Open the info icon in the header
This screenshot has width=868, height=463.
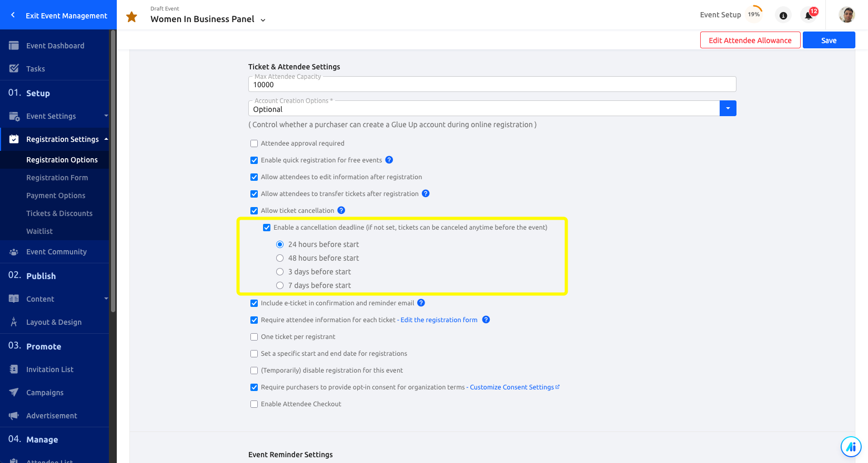783,16
